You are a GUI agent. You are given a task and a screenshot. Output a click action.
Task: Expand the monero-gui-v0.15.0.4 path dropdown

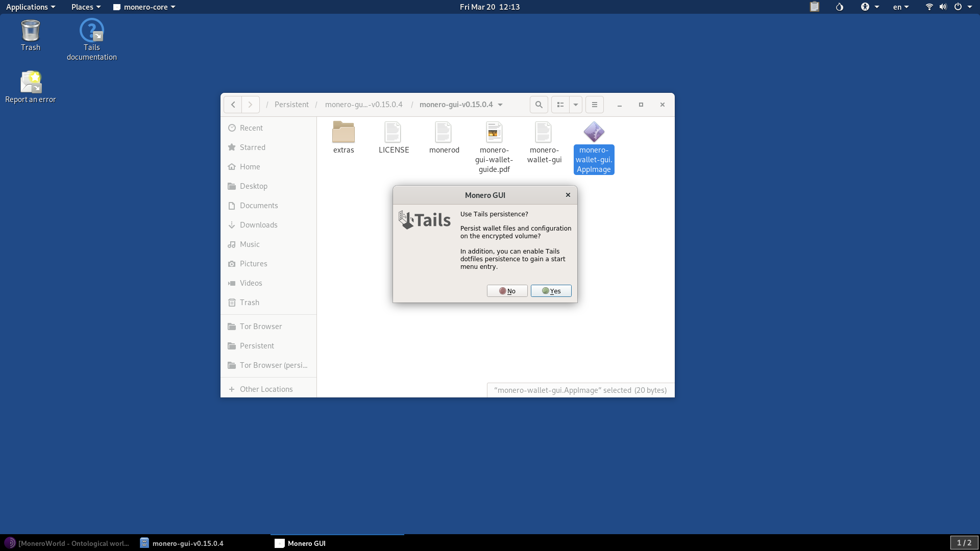(x=499, y=104)
